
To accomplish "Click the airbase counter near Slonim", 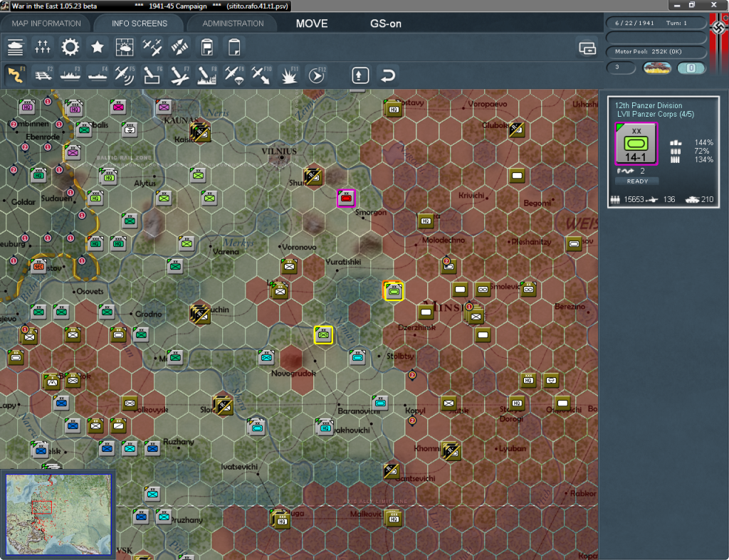I will tap(223, 406).
